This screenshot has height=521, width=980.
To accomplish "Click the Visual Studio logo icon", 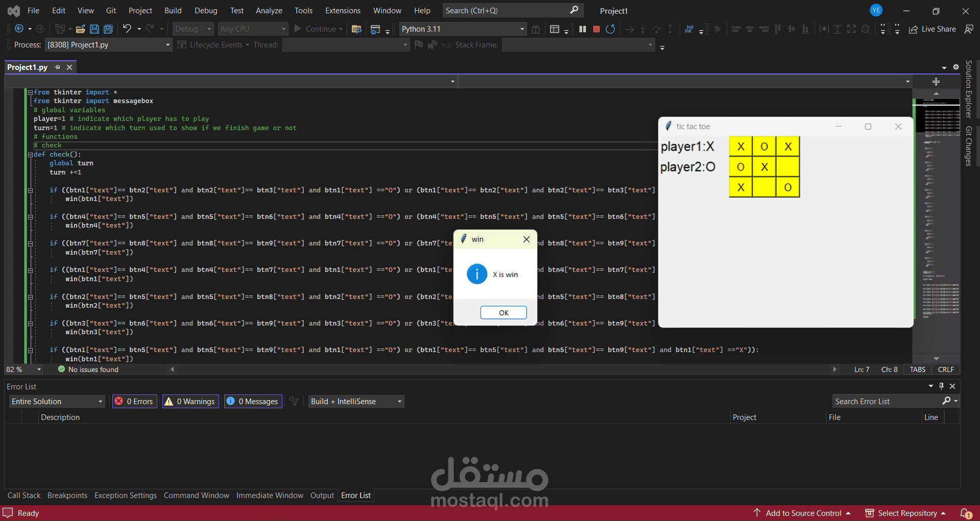I will [x=14, y=10].
